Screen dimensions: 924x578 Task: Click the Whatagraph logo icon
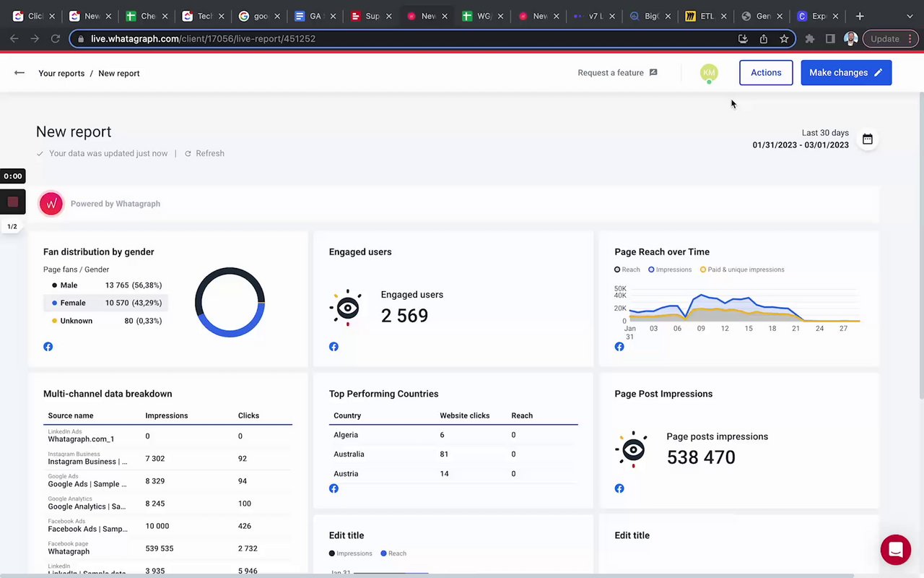[x=51, y=204]
